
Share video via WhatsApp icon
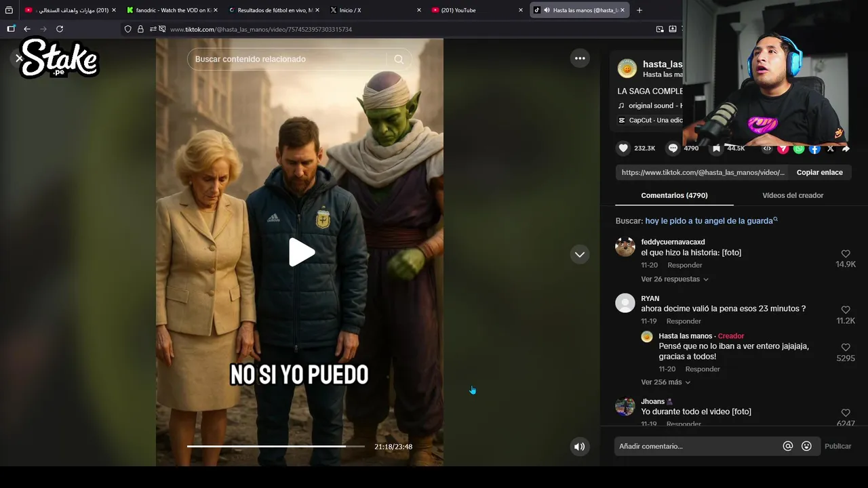799,148
